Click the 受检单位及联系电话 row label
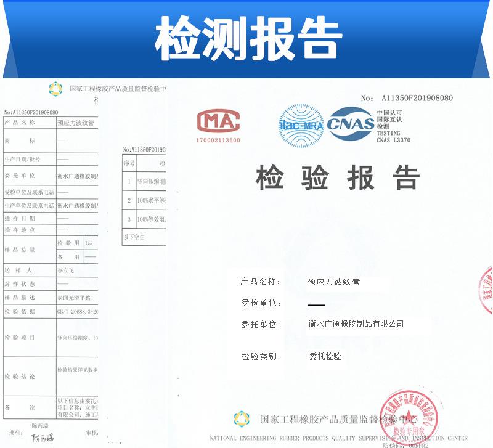 (x=29, y=192)
